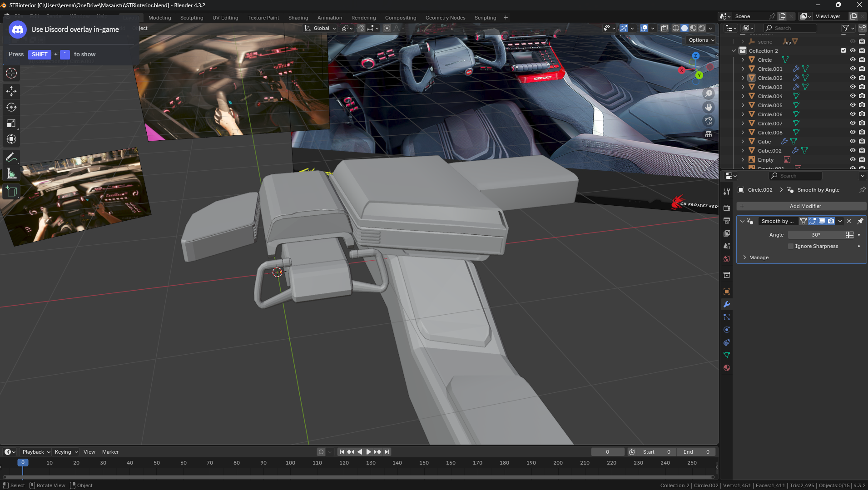Open viewport Options dropdown
The width and height of the screenshot is (868, 490).
pyautogui.click(x=701, y=40)
